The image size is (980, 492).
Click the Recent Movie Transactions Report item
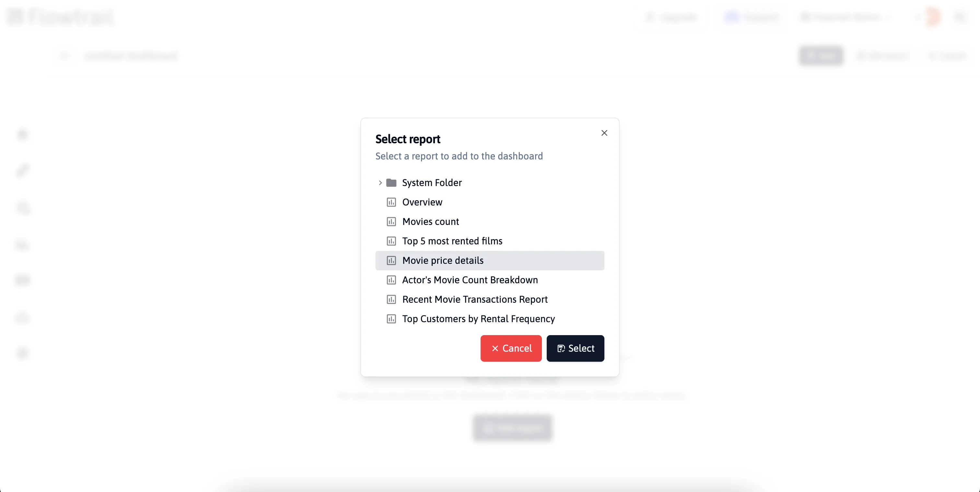475,299
